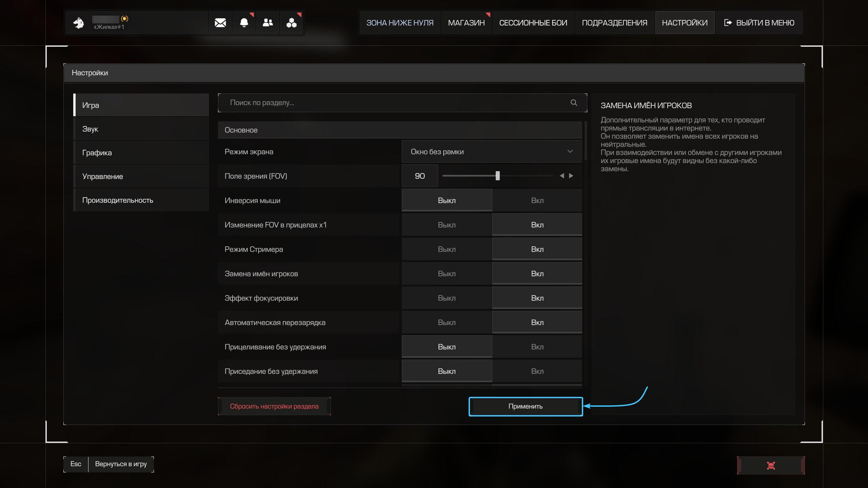Turn on Инверсия мыши with Вкл
868x488 pixels.
click(537, 200)
